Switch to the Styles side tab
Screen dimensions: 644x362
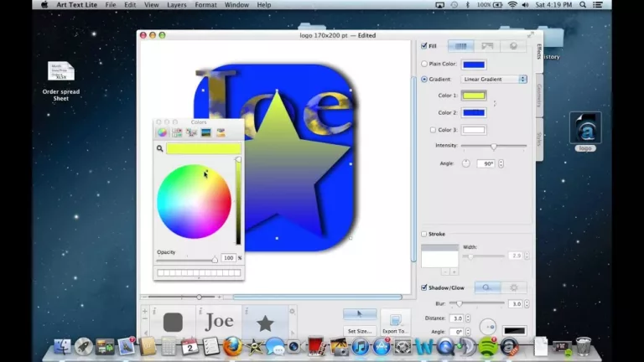click(539, 139)
